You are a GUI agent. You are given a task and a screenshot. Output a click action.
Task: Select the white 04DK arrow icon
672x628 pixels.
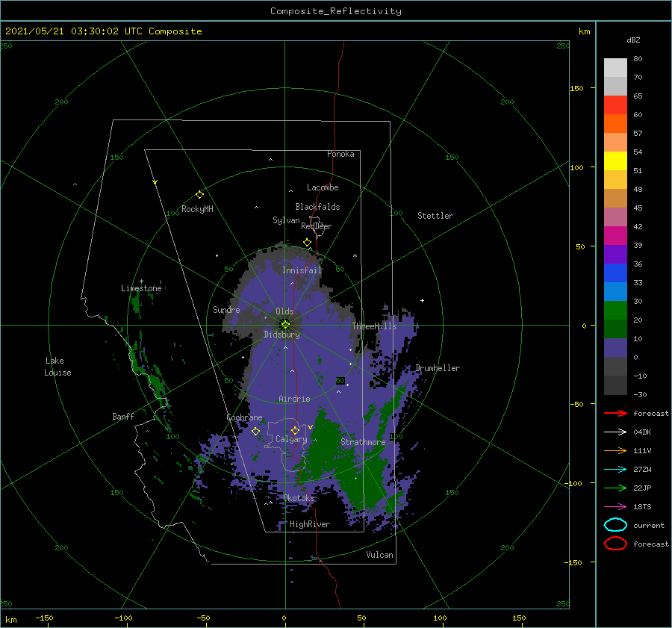click(x=615, y=432)
